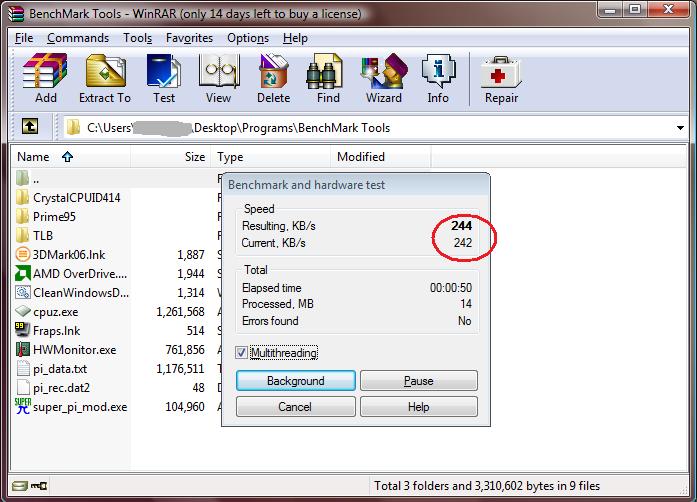The height and width of the screenshot is (502, 697).
Task: Go up one folder level button
Action: tap(30, 127)
